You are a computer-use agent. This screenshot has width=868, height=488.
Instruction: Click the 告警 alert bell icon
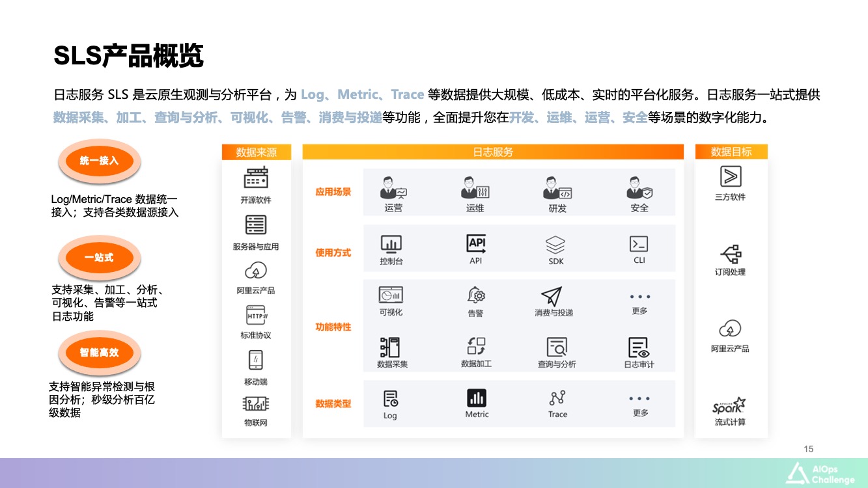click(x=476, y=295)
